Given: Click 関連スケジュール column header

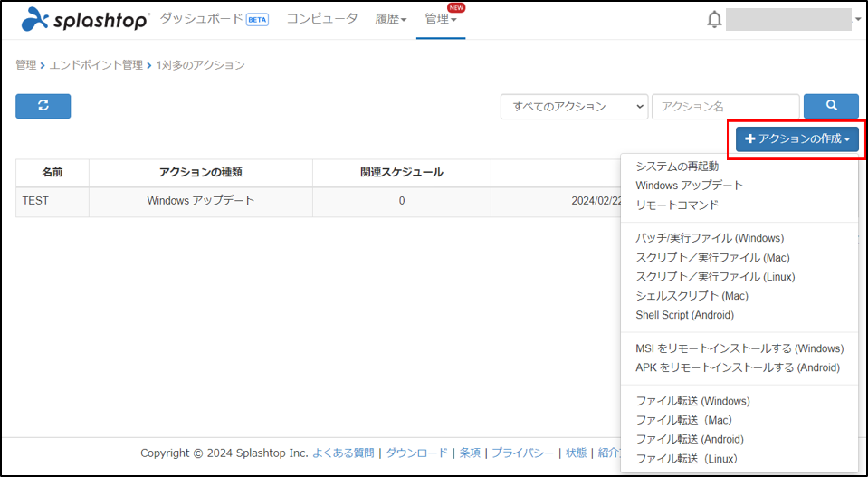Looking at the screenshot, I should click(401, 172).
